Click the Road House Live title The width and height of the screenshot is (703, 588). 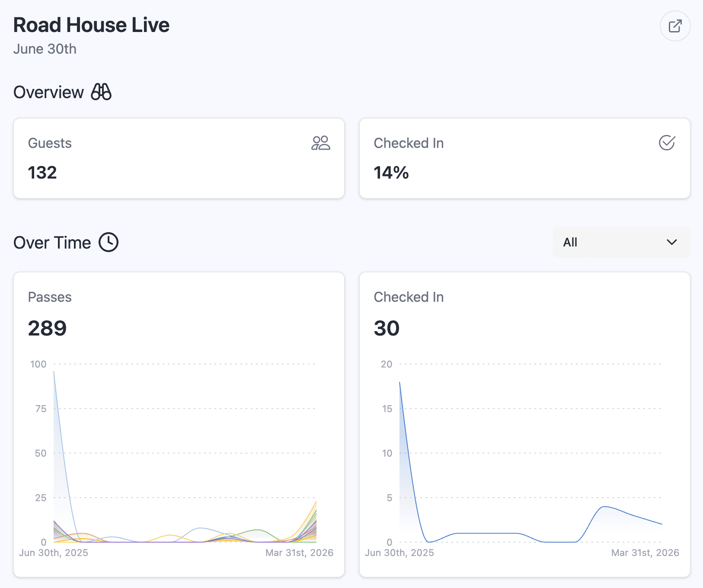pos(91,25)
